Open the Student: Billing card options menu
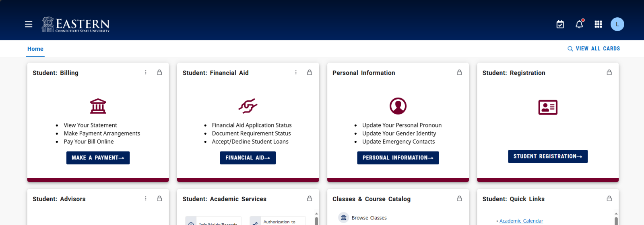The image size is (644, 225). click(146, 73)
